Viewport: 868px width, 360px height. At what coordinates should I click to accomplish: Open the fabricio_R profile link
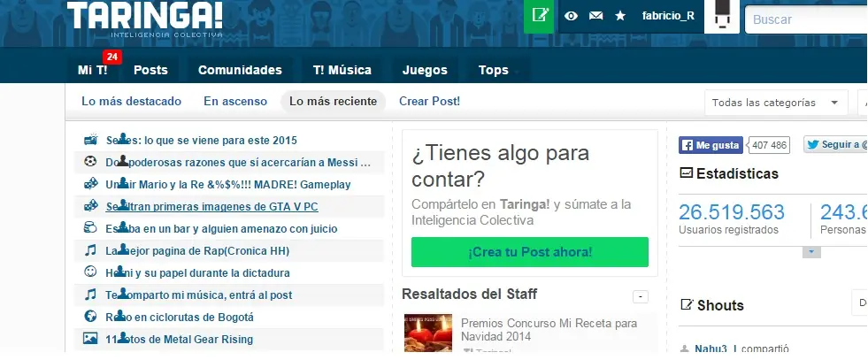pos(668,16)
